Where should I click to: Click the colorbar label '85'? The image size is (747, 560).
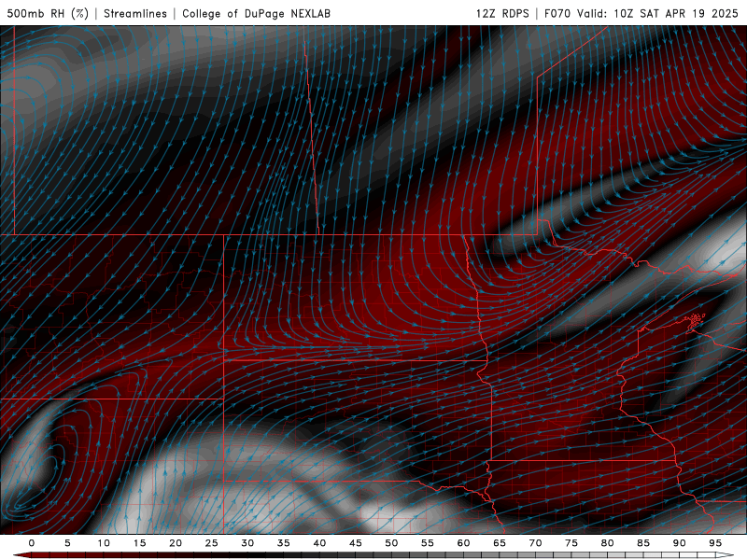tap(643, 543)
